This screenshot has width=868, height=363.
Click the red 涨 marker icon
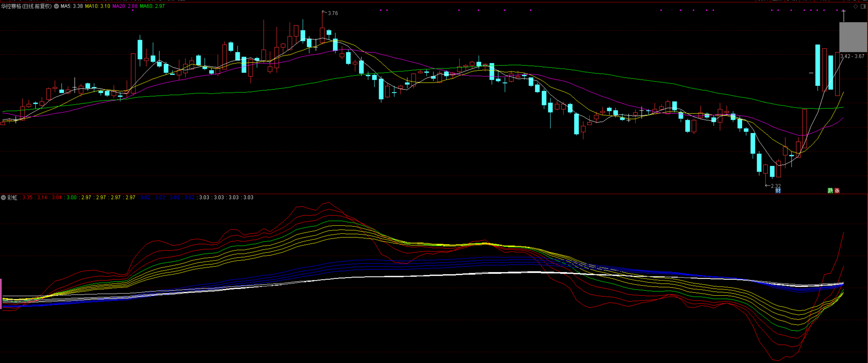(x=837, y=190)
